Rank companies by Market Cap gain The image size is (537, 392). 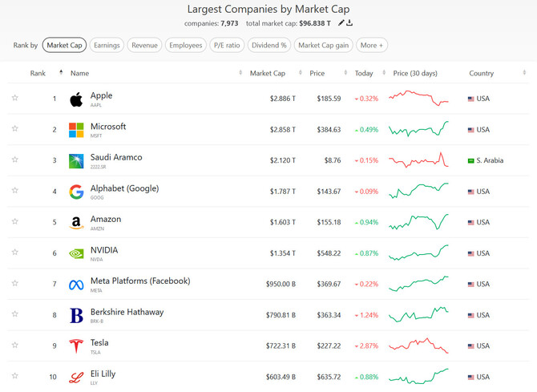click(323, 45)
